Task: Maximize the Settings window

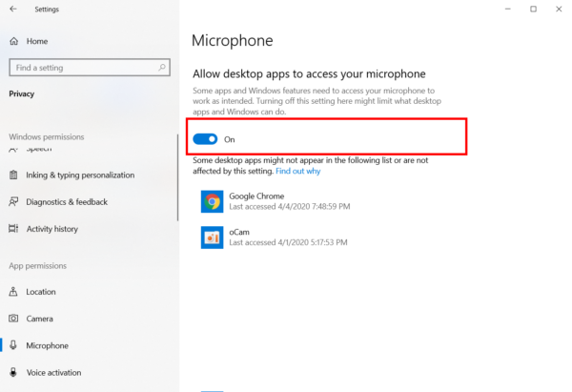Action: point(533,10)
